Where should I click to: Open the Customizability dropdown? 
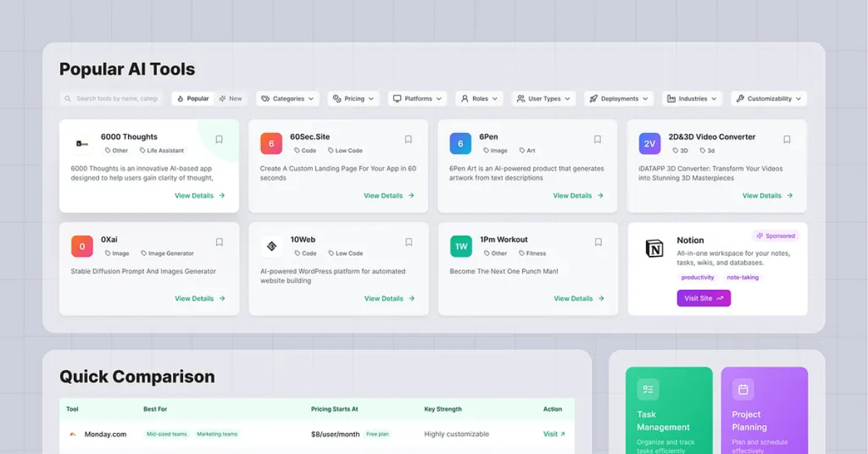768,98
